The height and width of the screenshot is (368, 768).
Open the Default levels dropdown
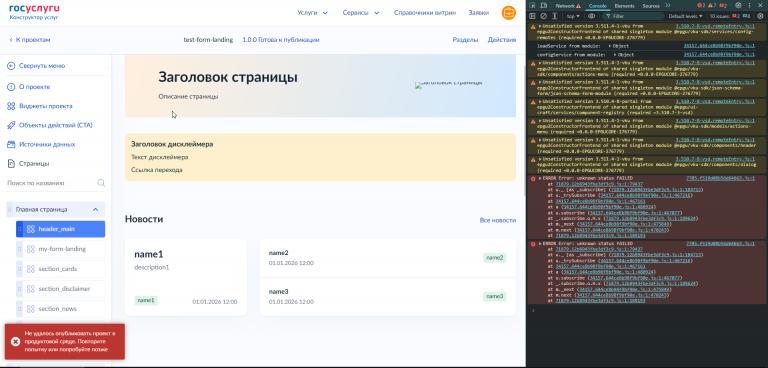coord(685,16)
